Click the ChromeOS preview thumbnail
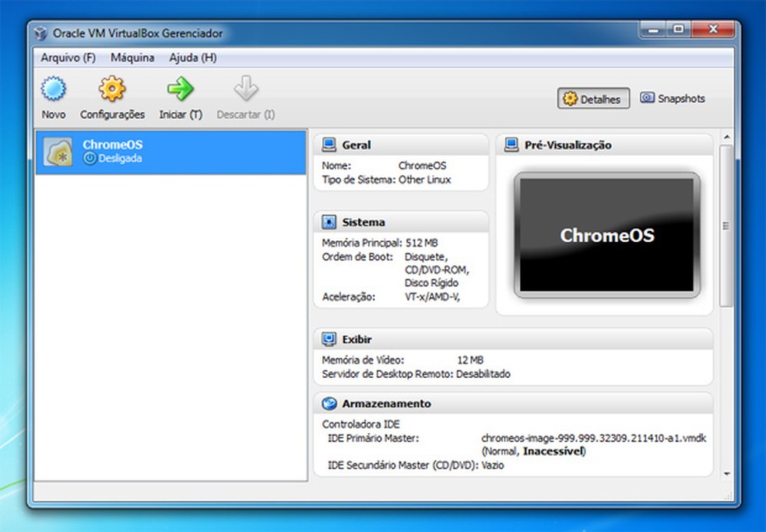The width and height of the screenshot is (766, 532). pyautogui.click(x=606, y=235)
